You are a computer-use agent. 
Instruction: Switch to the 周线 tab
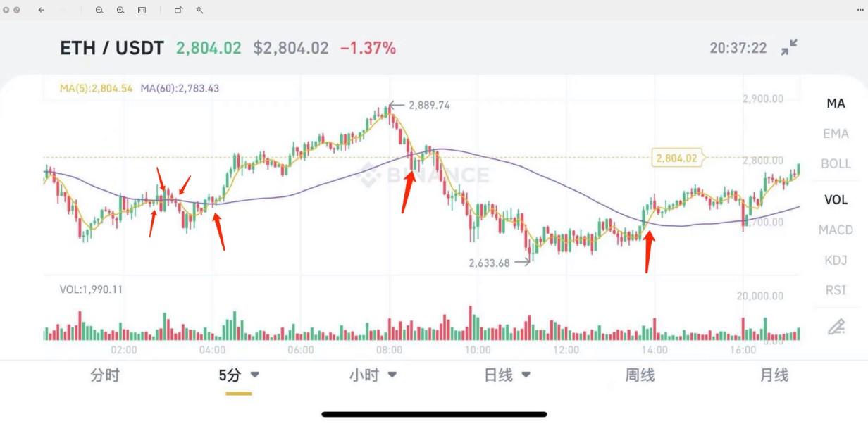[x=640, y=375]
